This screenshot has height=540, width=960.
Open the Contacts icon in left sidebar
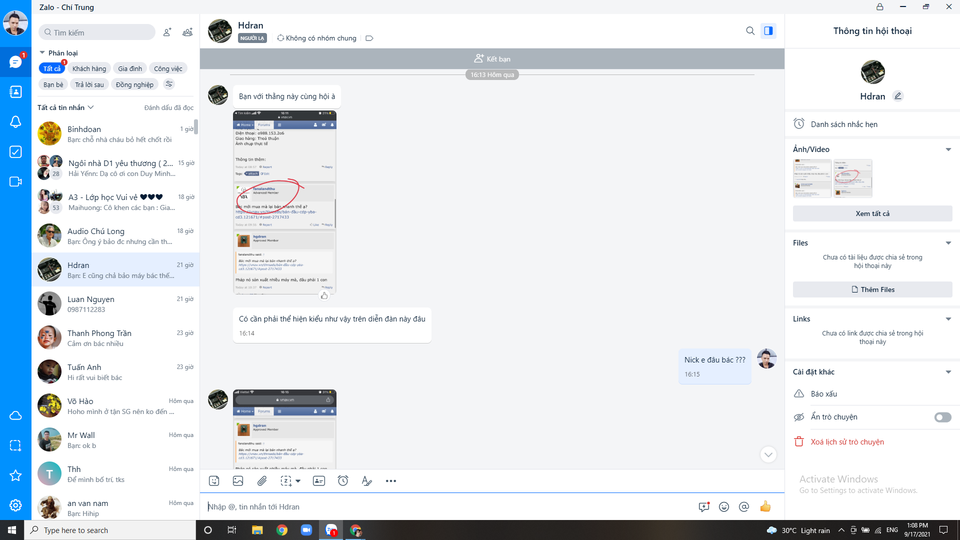pyautogui.click(x=15, y=92)
